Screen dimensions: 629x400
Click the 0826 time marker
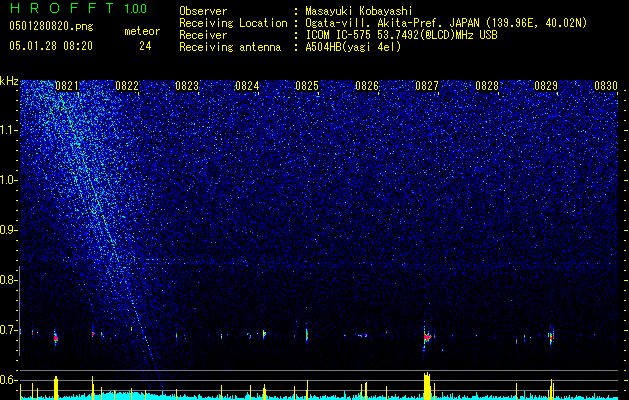pos(367,86)
